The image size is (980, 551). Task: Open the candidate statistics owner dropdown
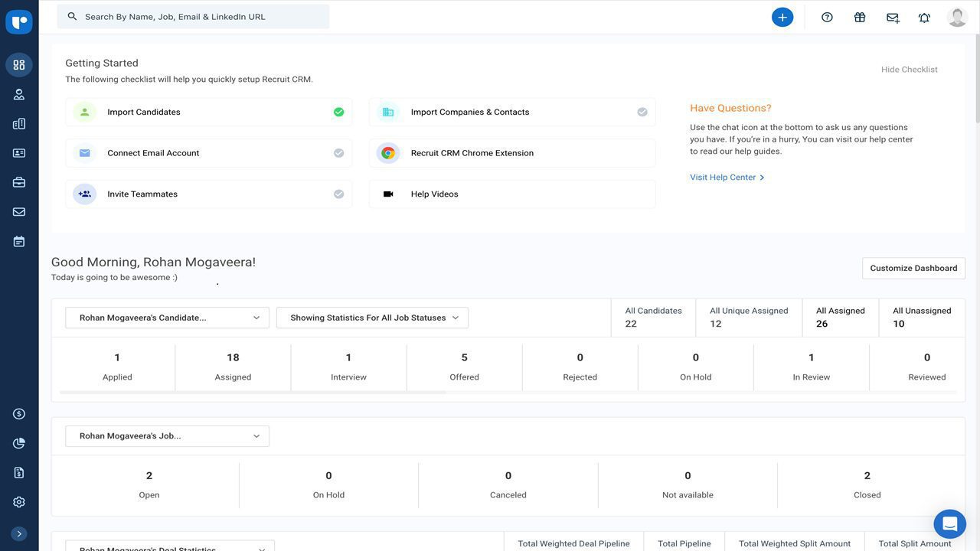168,316
